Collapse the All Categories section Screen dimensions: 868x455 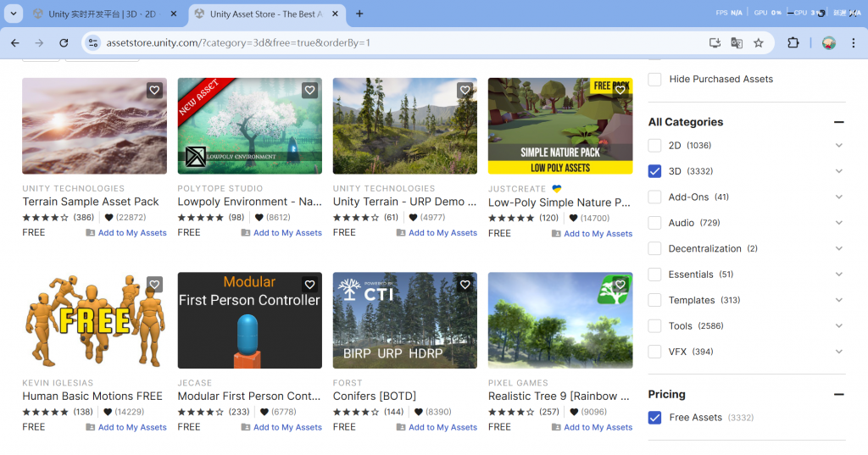(838, 122)
